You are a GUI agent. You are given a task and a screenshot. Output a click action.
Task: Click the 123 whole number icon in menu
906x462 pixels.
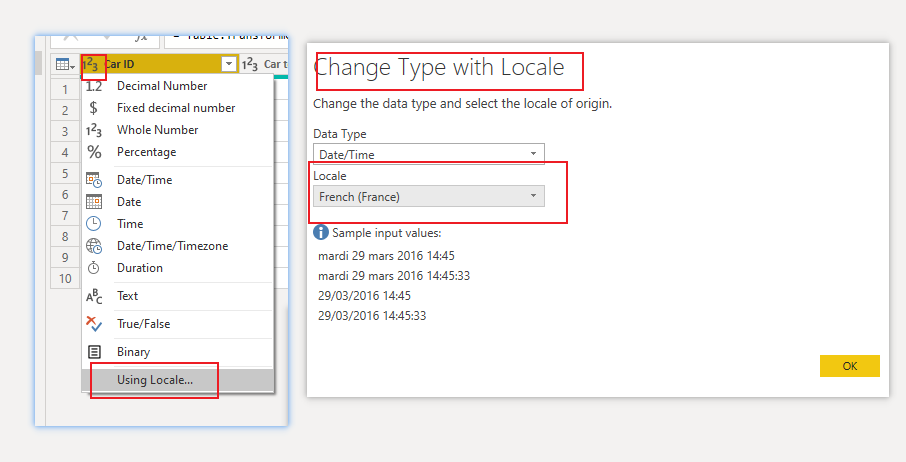click(x=94, y=131)
